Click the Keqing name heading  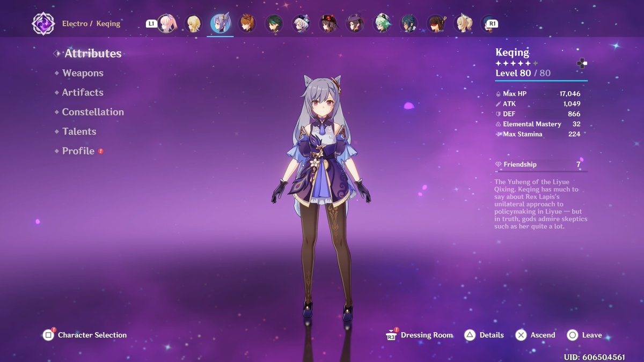click(x=512, y=53)
